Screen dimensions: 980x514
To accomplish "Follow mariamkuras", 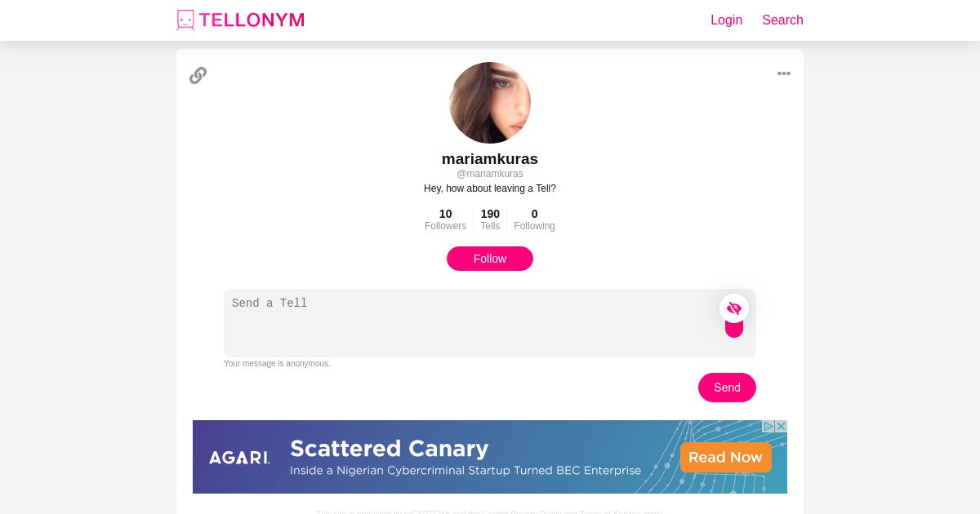I will click(x=490, y=259).
